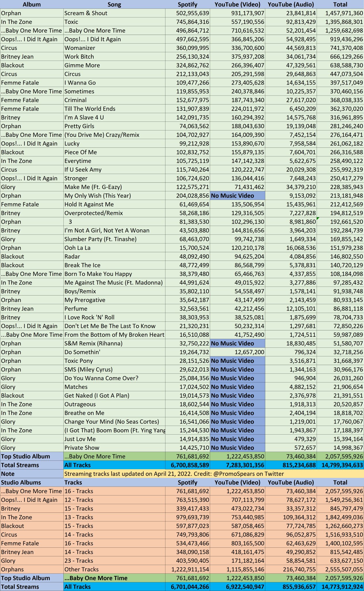This screenshot has width=364, height=591.
Task: Select 'Till The World Ends' cell
Action: pyautogui.click(x=114, y=109)
